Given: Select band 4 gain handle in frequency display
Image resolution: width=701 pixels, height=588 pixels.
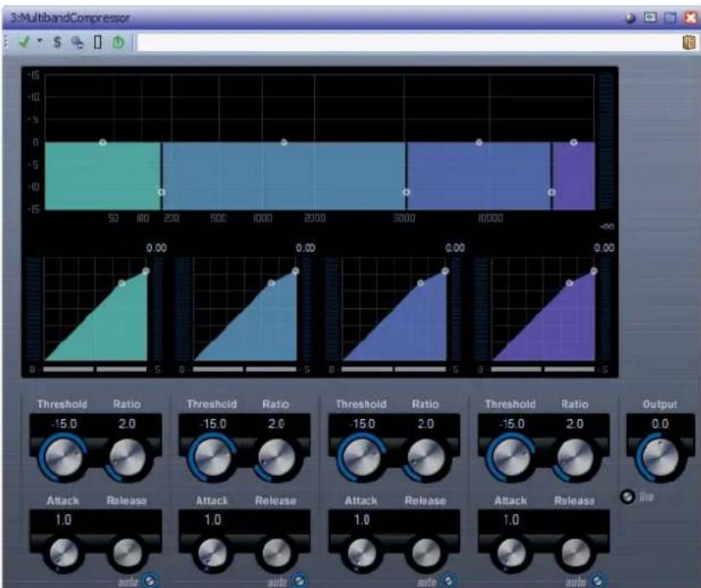Looking at the screenshot, I should (574, 143).
